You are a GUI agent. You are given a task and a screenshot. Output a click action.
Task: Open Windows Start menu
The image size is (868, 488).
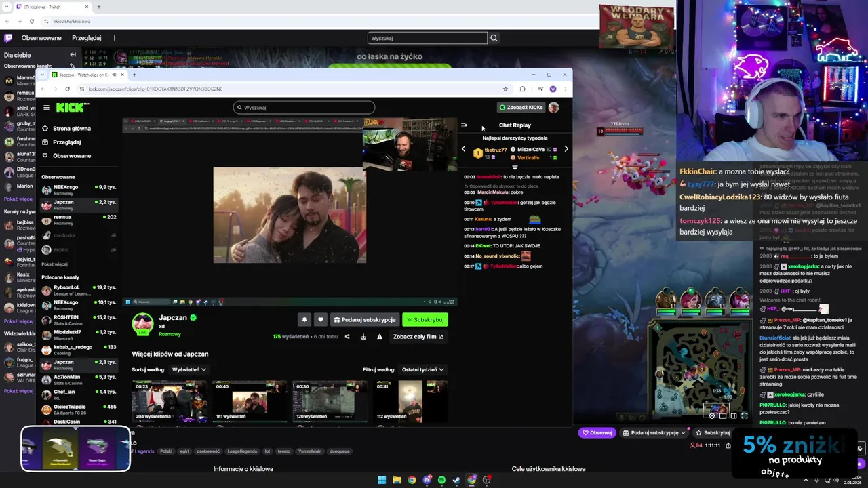tap(382, 480)
